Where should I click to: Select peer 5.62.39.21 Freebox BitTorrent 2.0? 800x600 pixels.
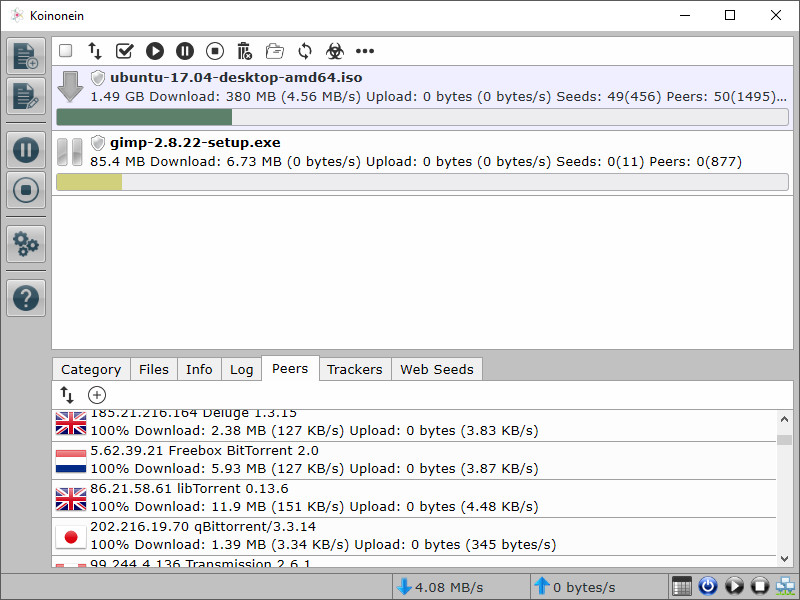pos(414,460)
